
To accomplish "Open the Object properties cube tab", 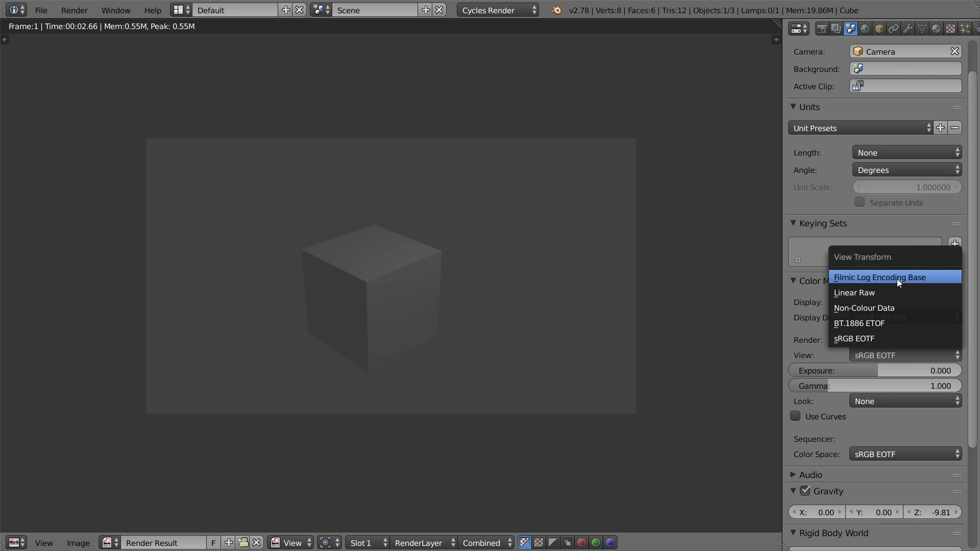I will click(x=879, y=29).
